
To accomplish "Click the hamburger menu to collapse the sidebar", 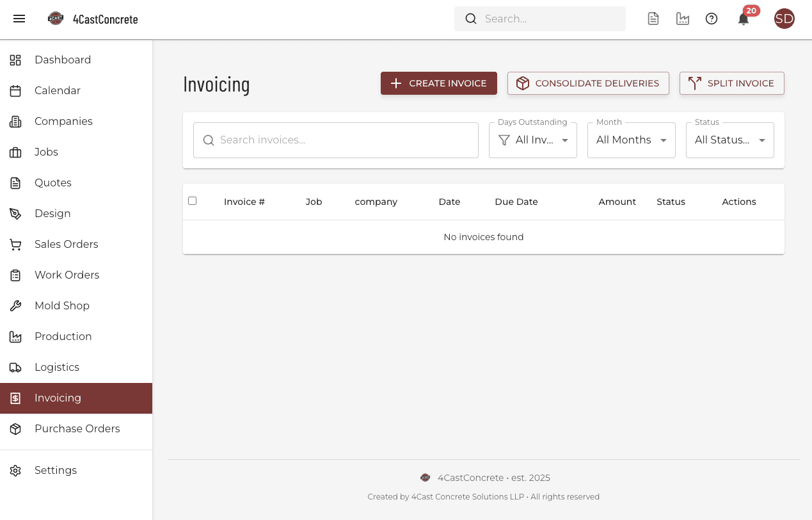I will click(19, 19).
